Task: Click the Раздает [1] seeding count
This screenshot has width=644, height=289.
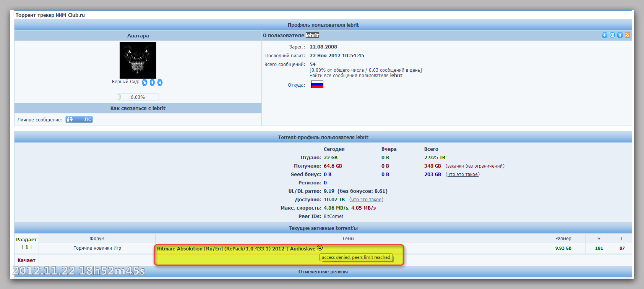Action: click(x=26, y=247)
